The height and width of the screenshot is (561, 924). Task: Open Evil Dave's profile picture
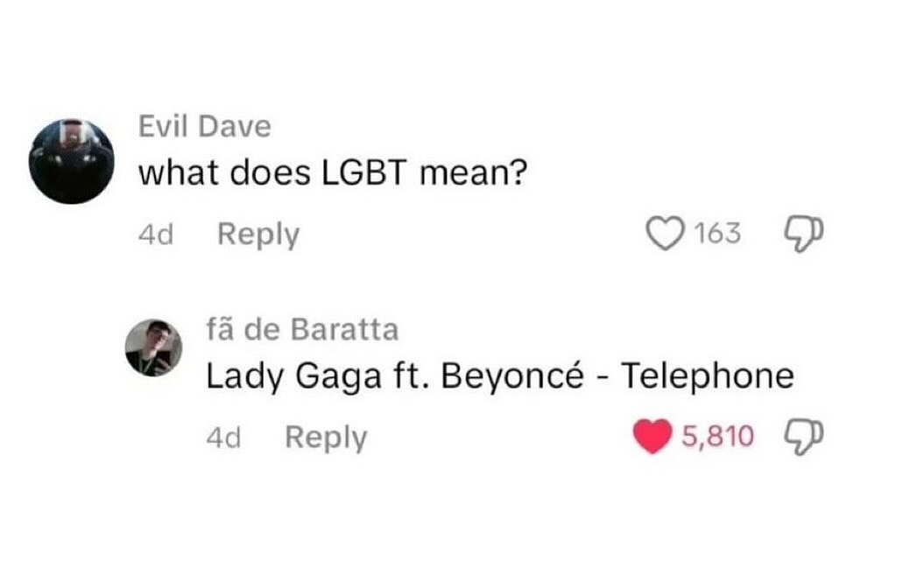[x=71, y=161]
